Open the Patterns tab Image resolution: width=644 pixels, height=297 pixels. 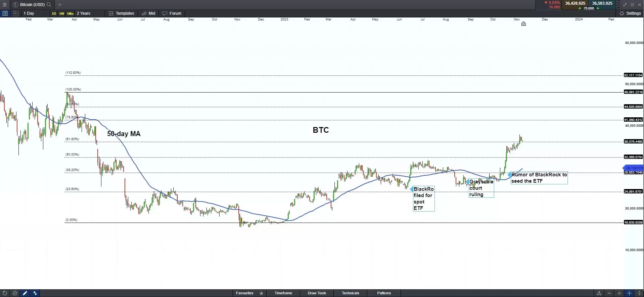(x=384, y=293)
